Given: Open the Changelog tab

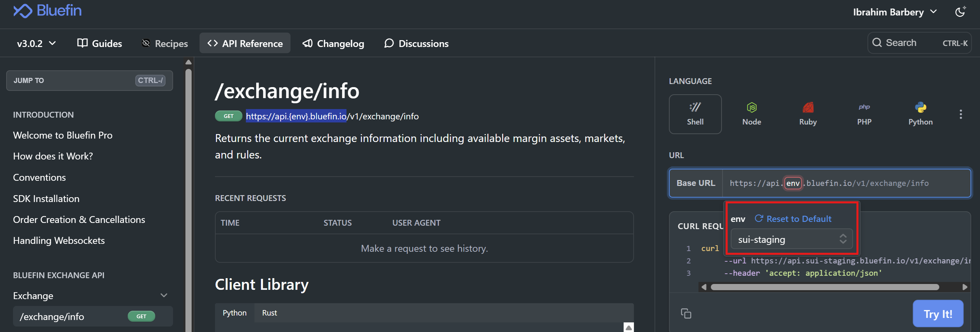Looking at the screenshot, I should (333, 43).
